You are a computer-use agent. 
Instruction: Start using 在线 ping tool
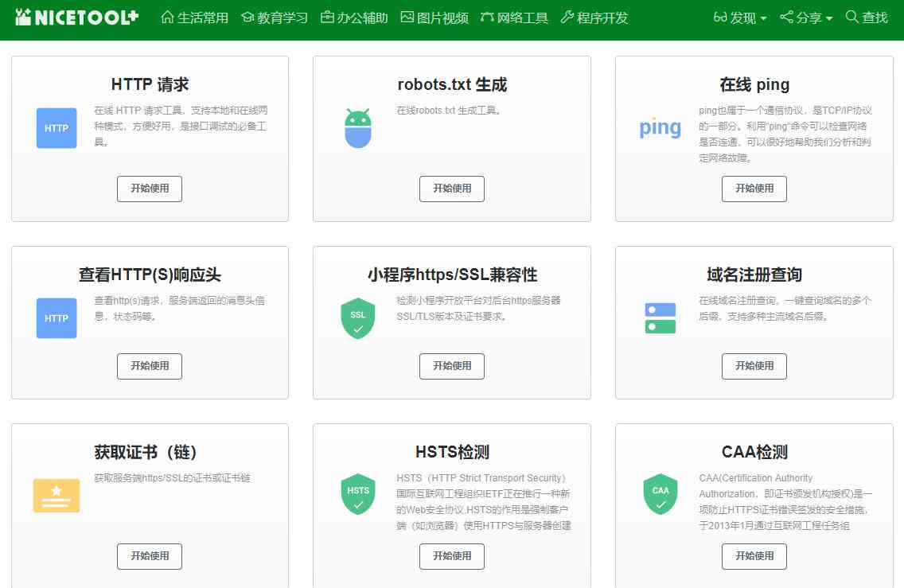pyautogui.click(x=754, y=189)
